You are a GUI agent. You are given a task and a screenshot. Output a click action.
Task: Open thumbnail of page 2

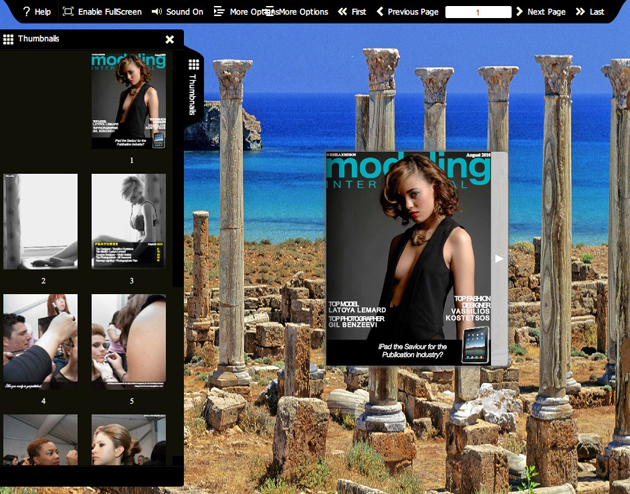[x=41, y=221]
